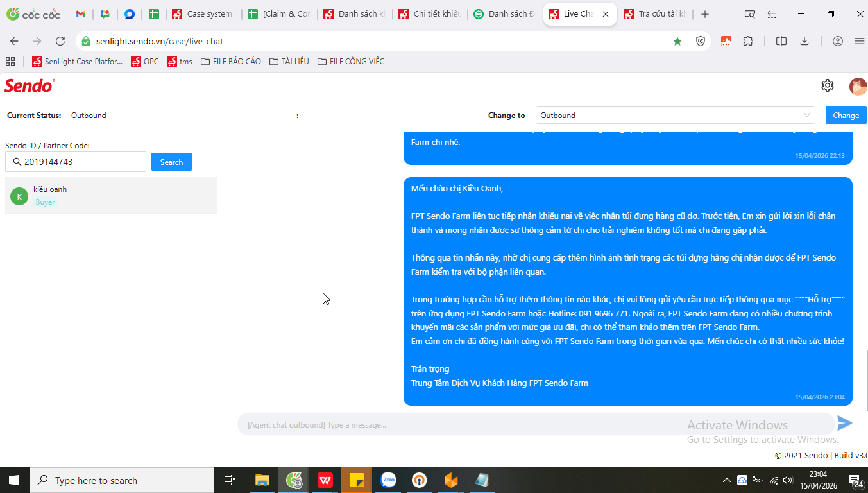This screenshot has height=493, width=868.
Task: Click the green bookmark star icon
Action: tap(677, 41)
